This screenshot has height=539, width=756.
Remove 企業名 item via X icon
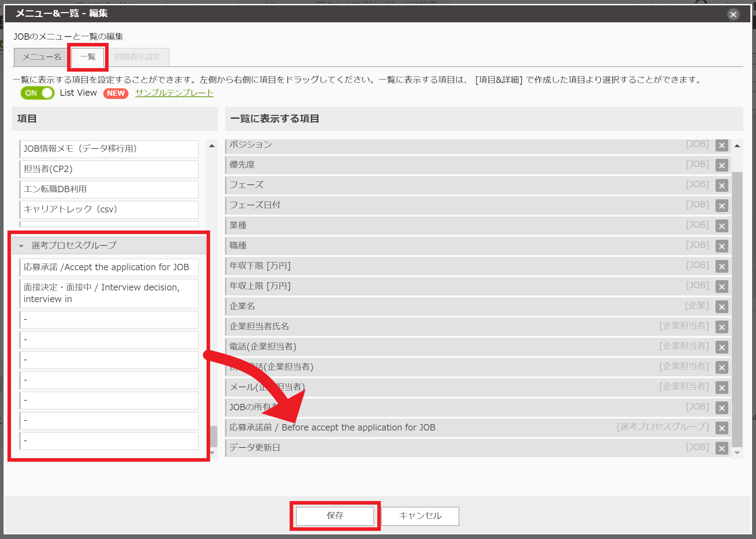tap(722, 307)
